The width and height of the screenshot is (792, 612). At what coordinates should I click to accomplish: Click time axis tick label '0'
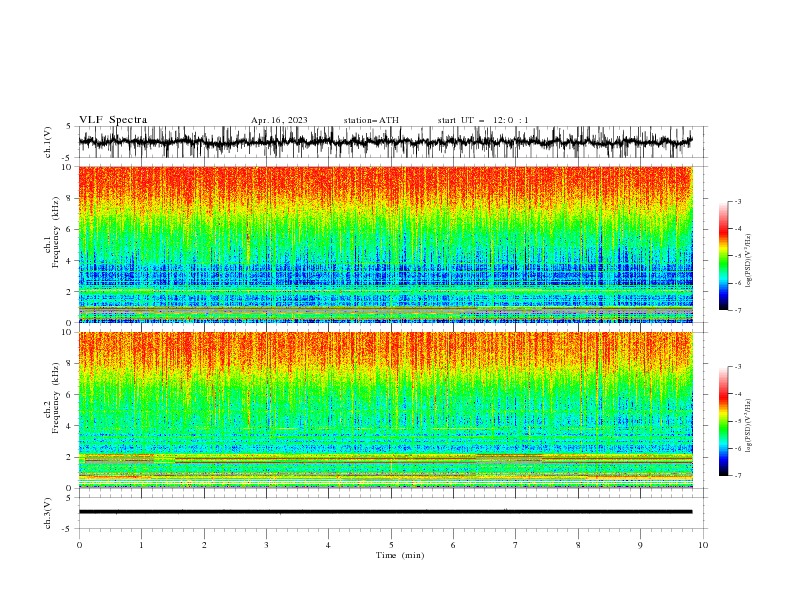(x=79, y=545)
